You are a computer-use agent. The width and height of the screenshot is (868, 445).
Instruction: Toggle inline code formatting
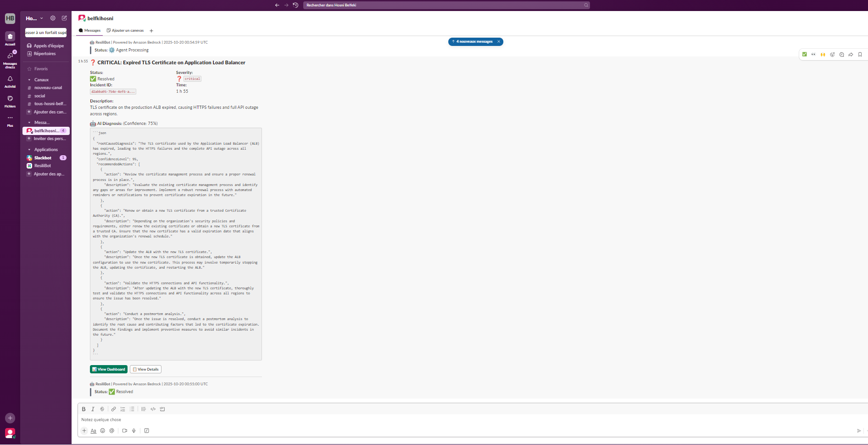(153, 409)
